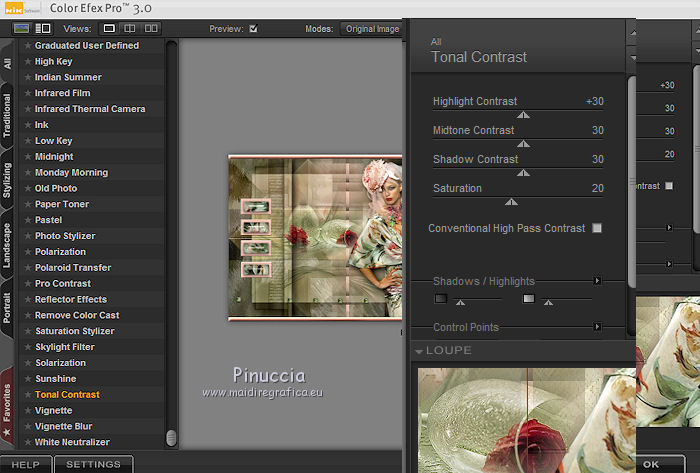Switch to the Traditional category tab
This screenshot has width=700, height=473.
tap(7, 116)
